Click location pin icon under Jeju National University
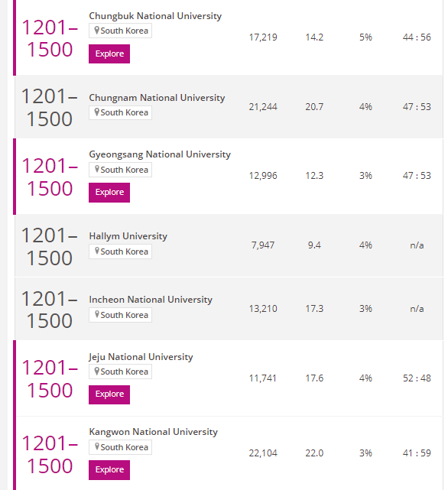 coord(97,372)
